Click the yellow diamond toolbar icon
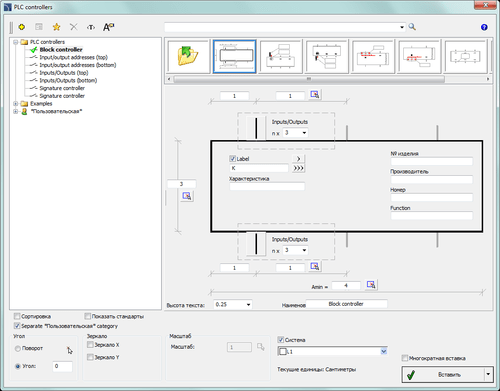The width and height of the screenshot is (500, 391). tap(22, 27)
